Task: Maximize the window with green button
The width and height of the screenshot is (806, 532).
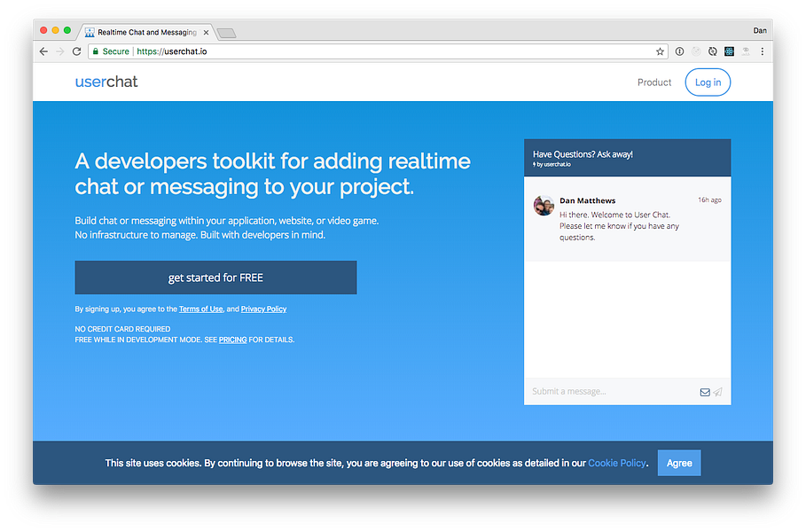Action: tap(67, 31)
